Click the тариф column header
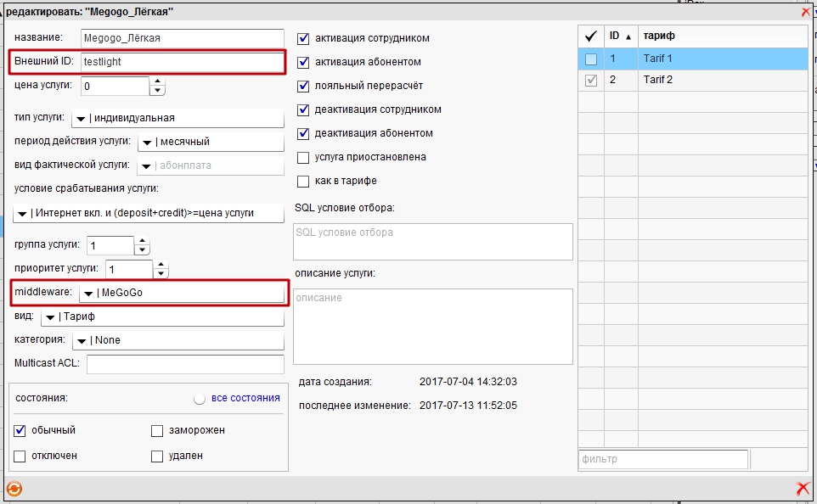Viewport: 817px width, 504px height. point(722,36)
